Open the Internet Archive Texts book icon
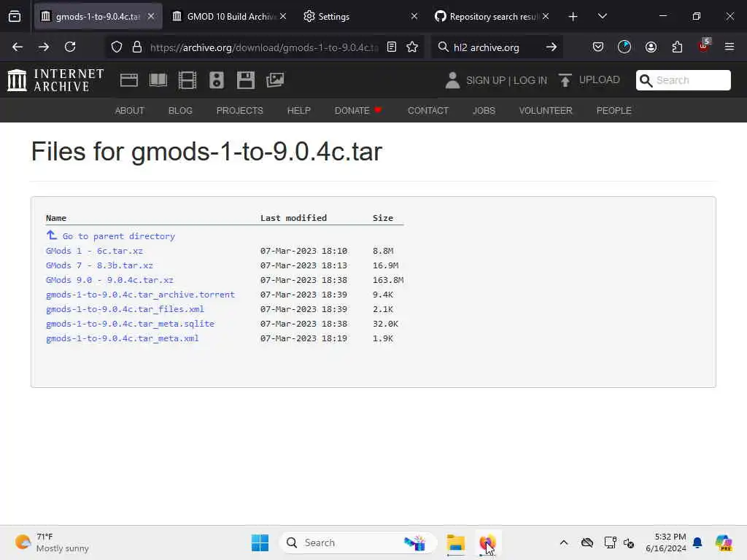The image size is (747, 560). (158, 80)
